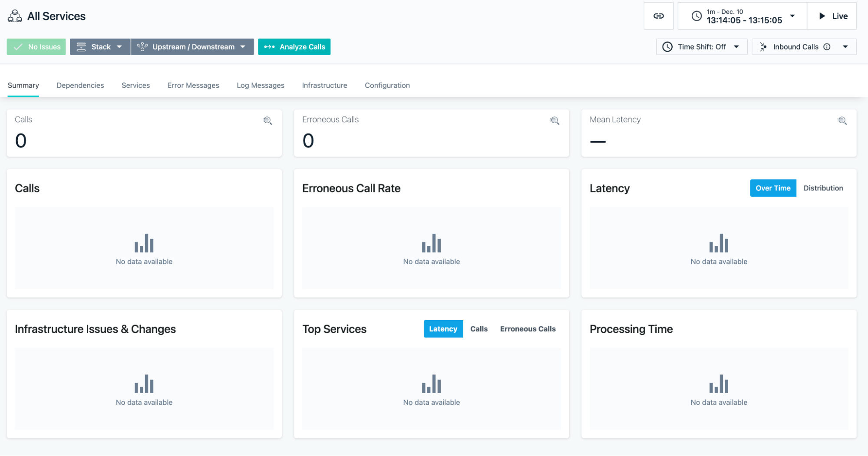Click the All Services icon in header
The width and height of the screenshot is (868, 456).
click(15, 16)
